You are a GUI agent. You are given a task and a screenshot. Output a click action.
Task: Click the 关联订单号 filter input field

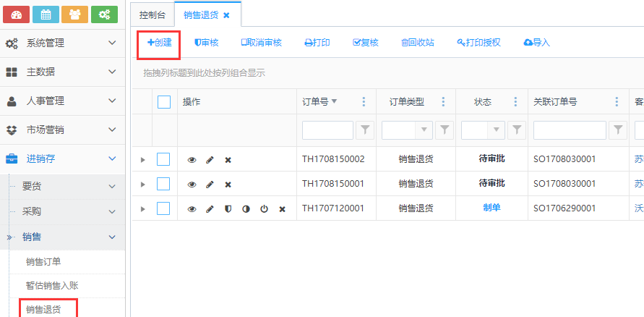[x=570, y=130]
